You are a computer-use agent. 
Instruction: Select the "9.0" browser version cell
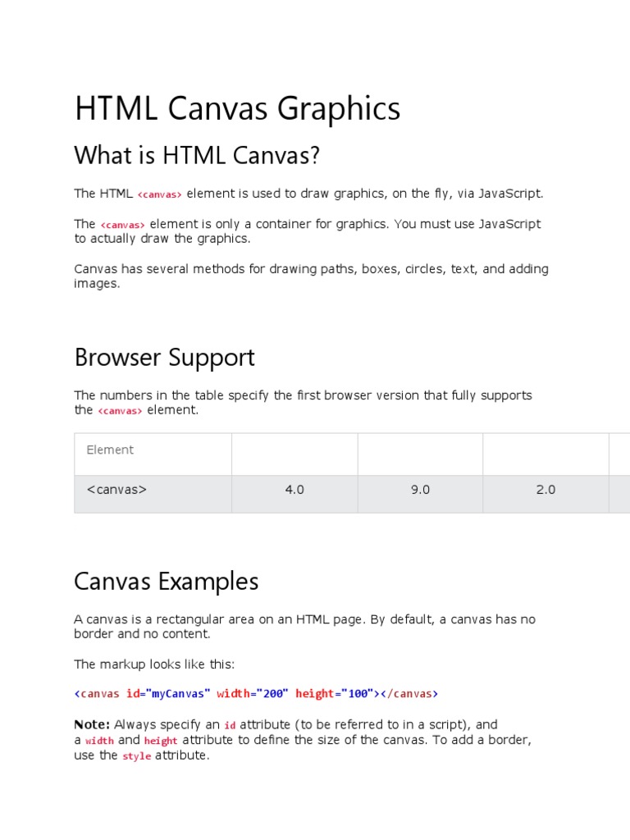[x=420, y=490]
